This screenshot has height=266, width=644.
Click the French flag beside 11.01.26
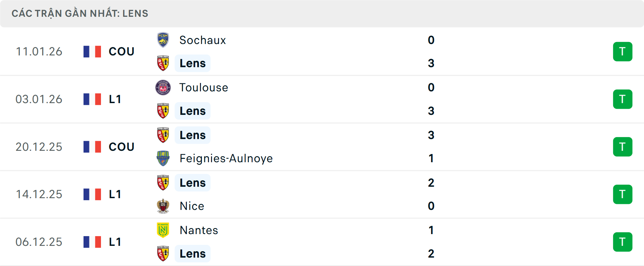coord(92,52)
